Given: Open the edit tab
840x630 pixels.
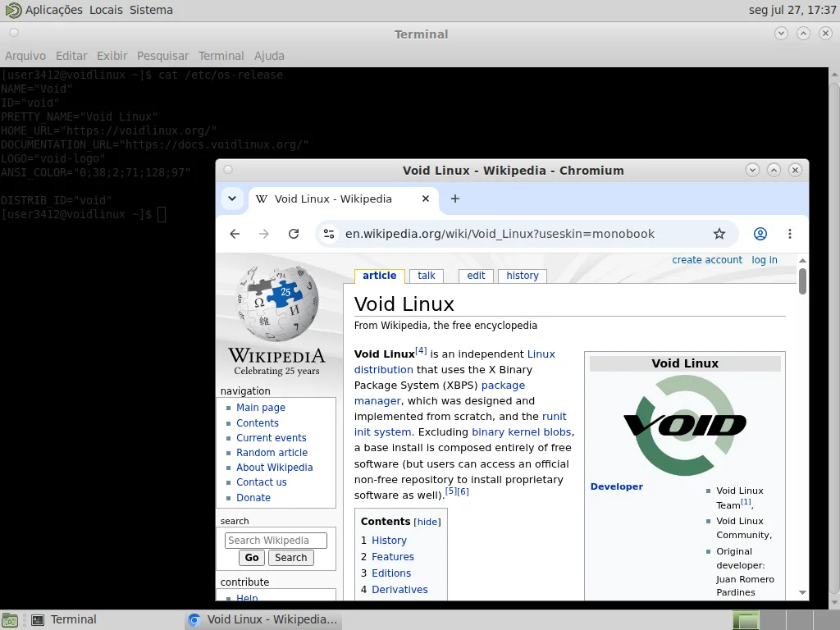Looking at the screenshot, I should 476,276.
